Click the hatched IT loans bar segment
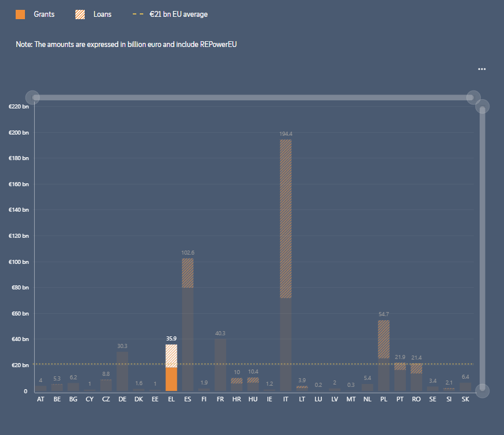The image size is (504, 435). 286,219
